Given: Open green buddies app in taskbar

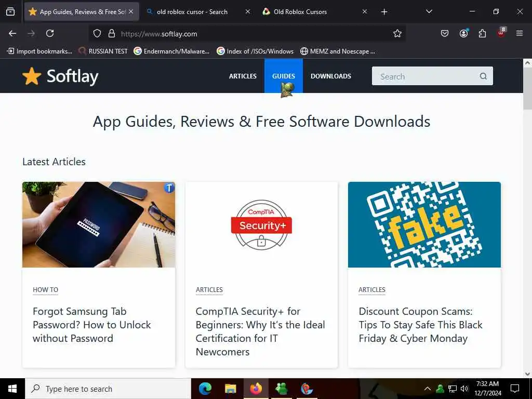Looking at the screenshot, I should pyautogui.click(x=281, y=389).
